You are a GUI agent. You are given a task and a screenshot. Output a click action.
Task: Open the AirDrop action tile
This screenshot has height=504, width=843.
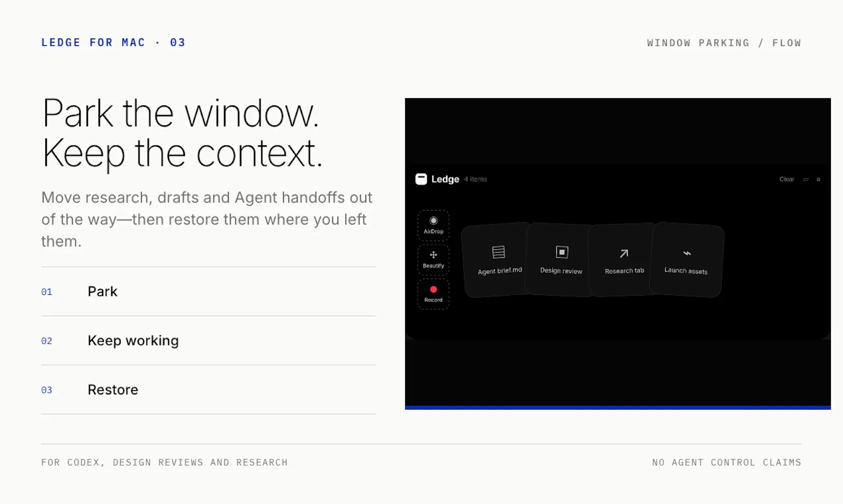[x=434, y=225]
